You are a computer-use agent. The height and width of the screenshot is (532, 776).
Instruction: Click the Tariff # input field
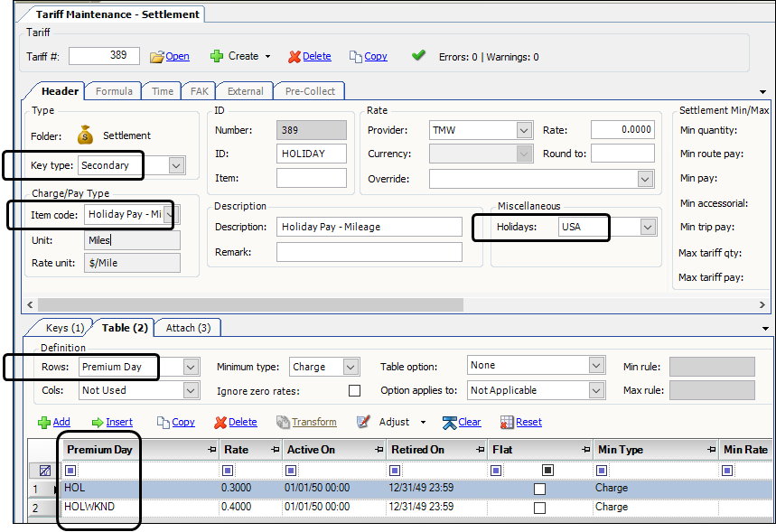(104, 56)
